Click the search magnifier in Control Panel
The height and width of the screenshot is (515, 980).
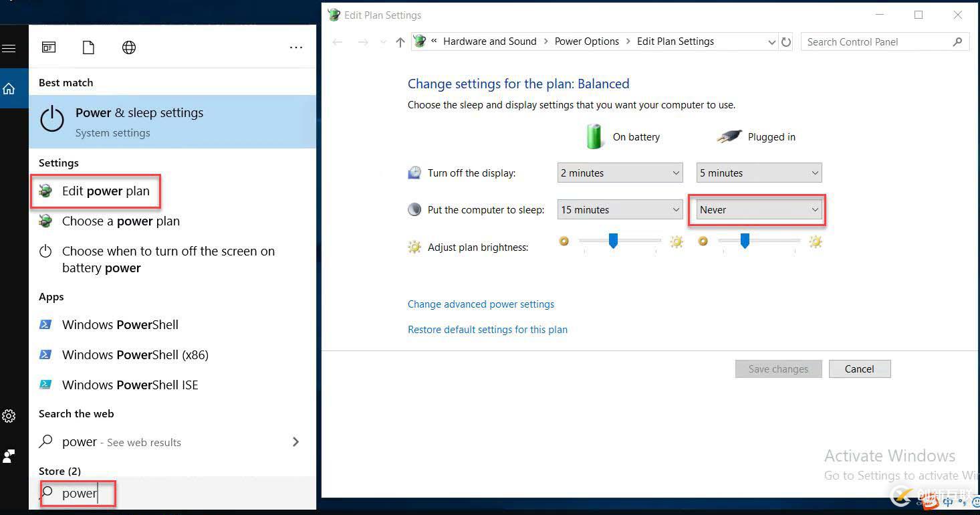point(957,41)
